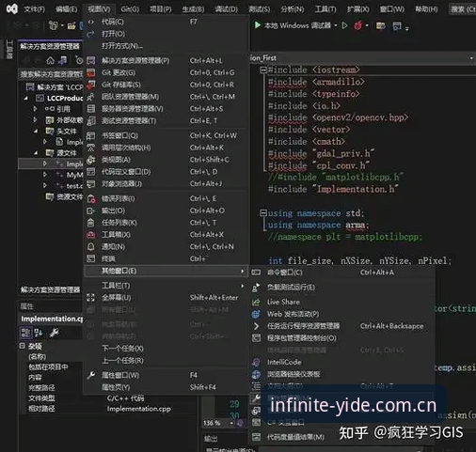Viewport: 476px width, 452px height.
Task: Click the server icon beside 服务器资源管理器(V)
Action: (90, 109)
